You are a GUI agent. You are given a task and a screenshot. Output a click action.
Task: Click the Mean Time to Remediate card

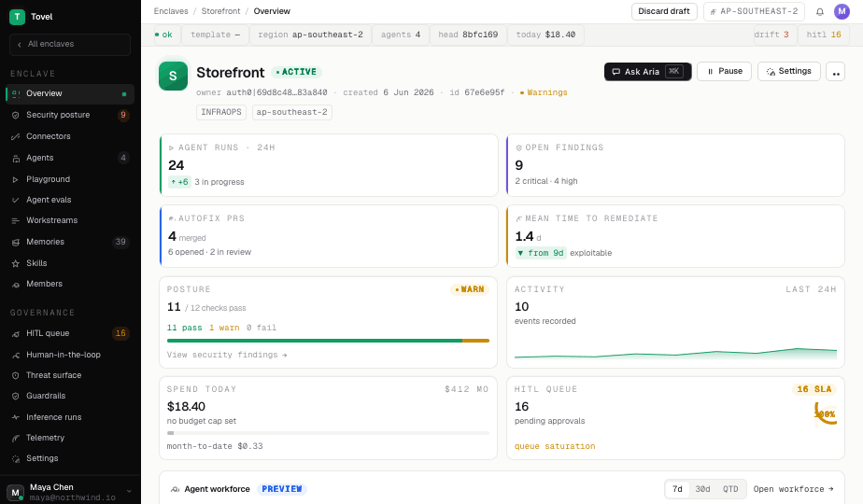675,236
